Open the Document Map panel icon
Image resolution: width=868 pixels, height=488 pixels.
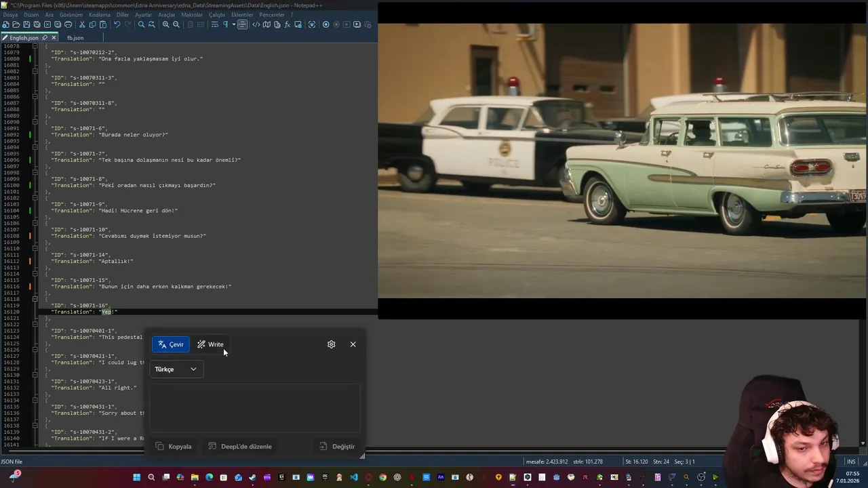pyautogui.click(x=267, y=24)
